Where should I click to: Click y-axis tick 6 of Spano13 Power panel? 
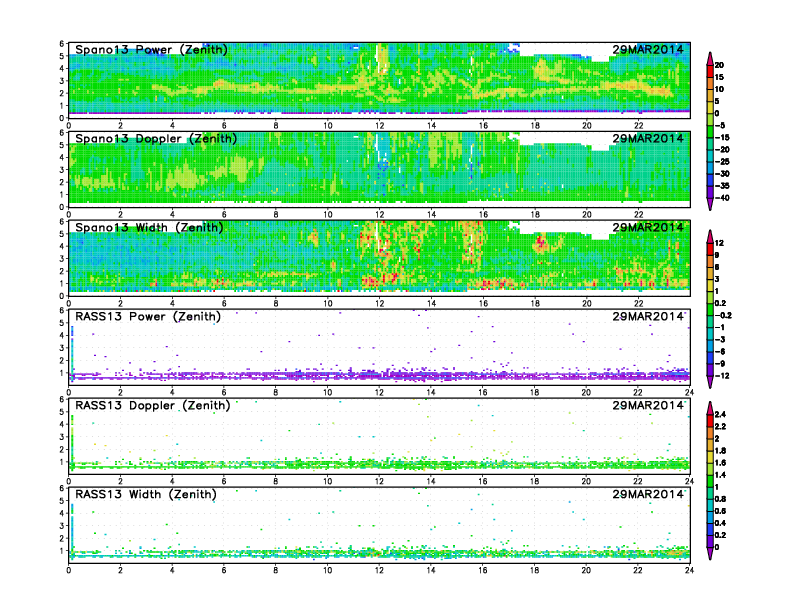coord(62,44)
